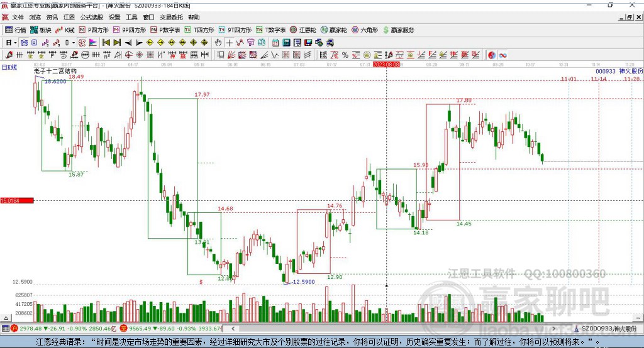Open the 文件 menu
Image resolution: width=644 pixels, height=348 pixels.
point(18,17)
